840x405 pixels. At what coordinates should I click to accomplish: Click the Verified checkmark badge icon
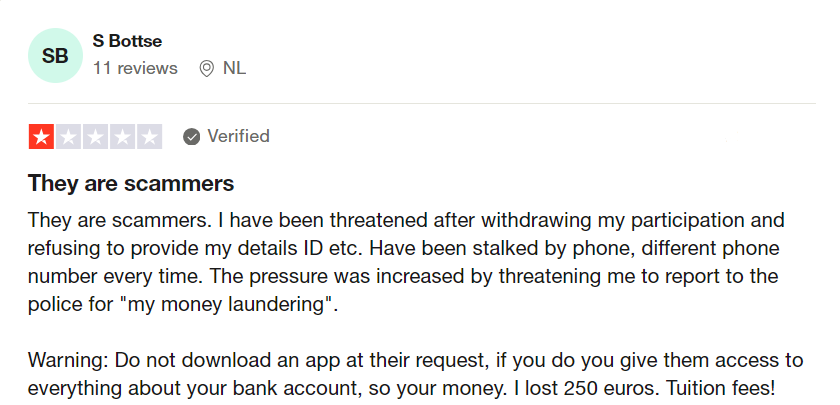click(192, 137)
